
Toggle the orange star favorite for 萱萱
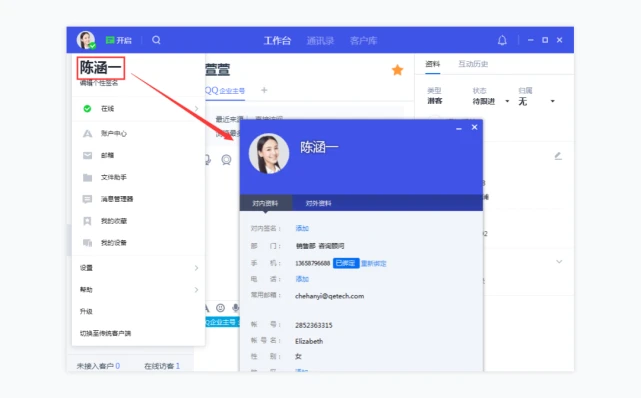click(x=397, y=70)
